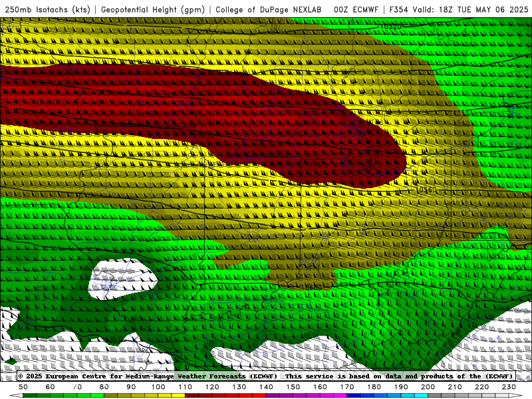This screenshot has width=532, height=399.
Task: Click the bright cyan swatch just before 200
Action: [x=422, y=396]
